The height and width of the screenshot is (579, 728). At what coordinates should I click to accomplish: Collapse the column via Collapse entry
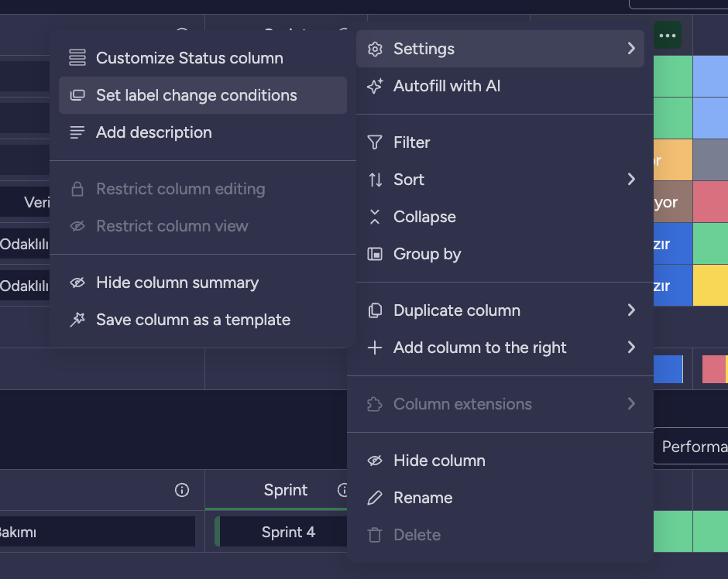tap(500, 217)
